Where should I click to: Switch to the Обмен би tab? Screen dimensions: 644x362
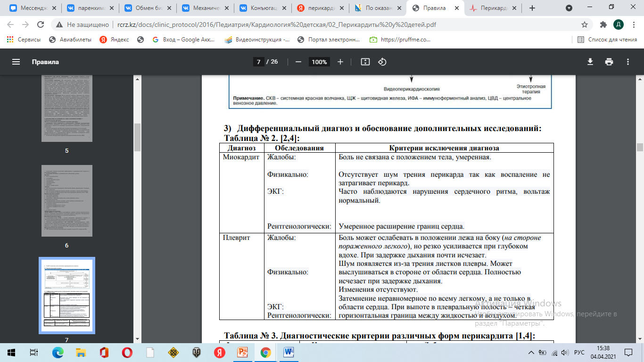146,8
